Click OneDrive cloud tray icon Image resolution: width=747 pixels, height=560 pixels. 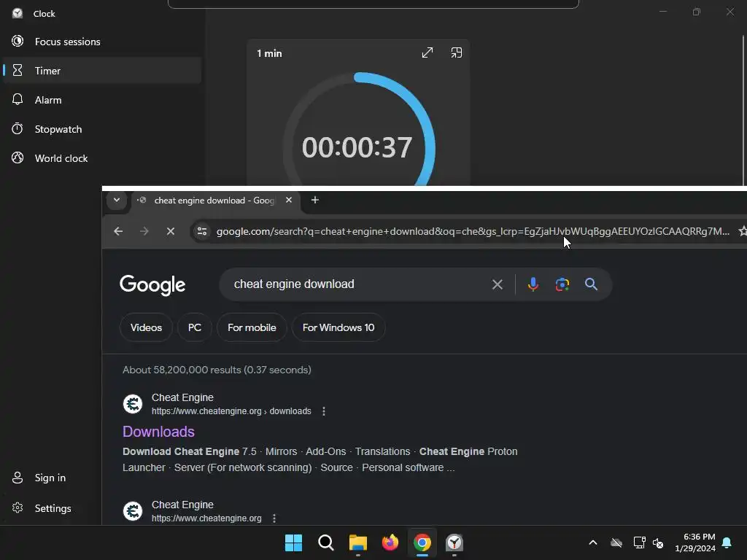click(616, 542)
